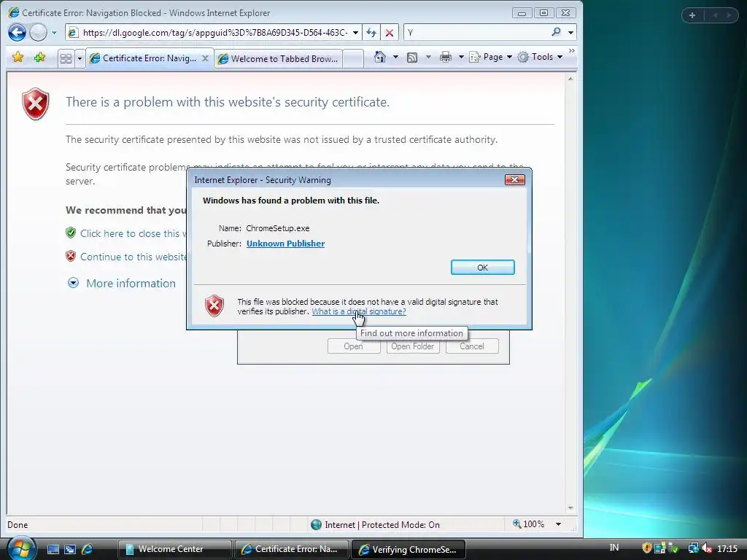
Task: Click the RSS Feeds icon
Action: (412, 57)
